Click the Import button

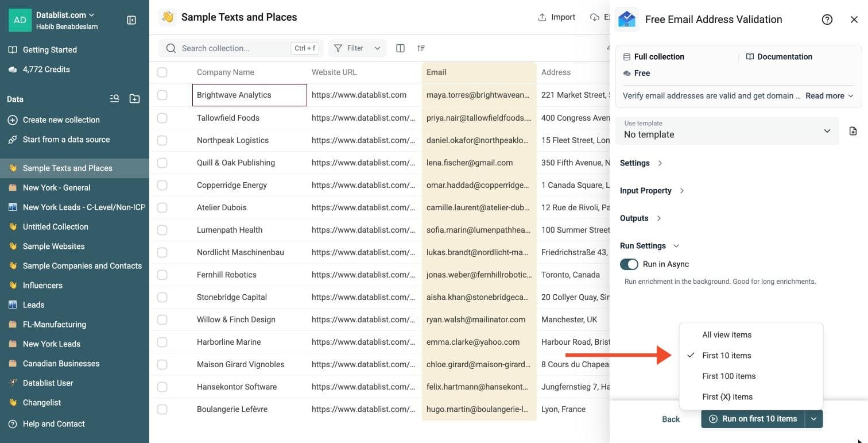(x=556, y=17)
